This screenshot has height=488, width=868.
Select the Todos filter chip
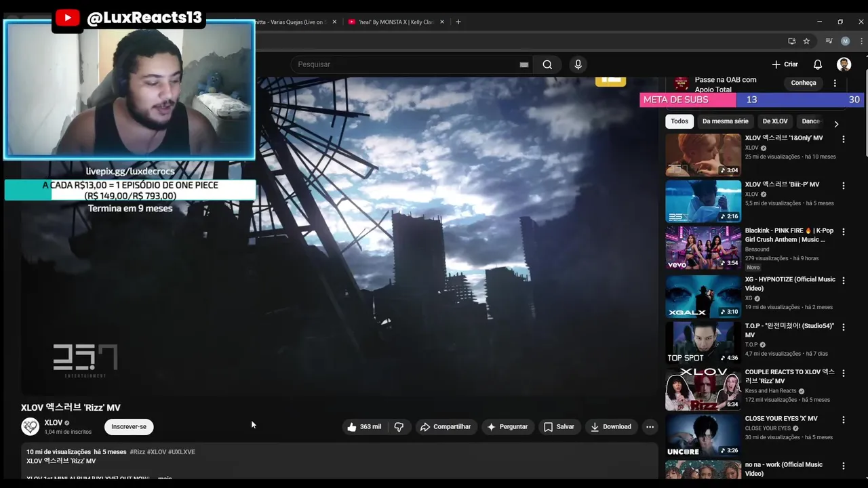pos(679,121)
